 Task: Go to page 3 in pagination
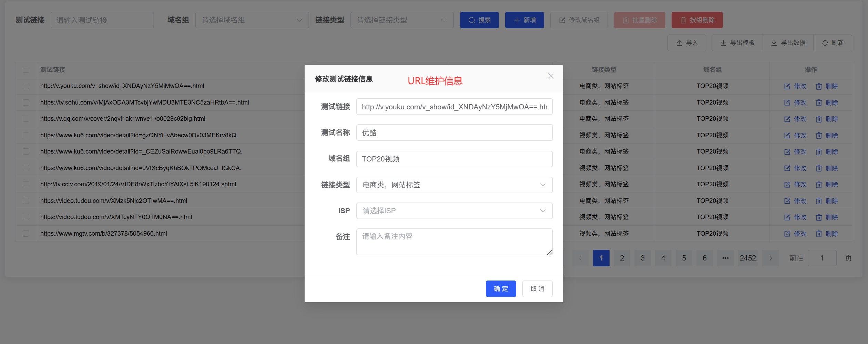(x=642, y=258)
